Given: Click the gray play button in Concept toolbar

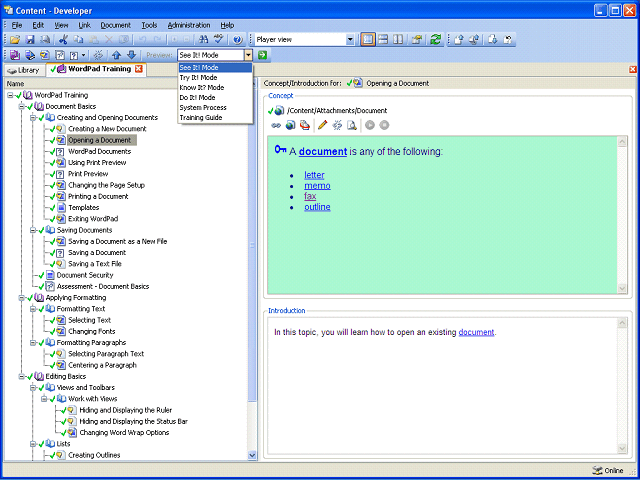Looking at the screenshot, I should 370,125.
